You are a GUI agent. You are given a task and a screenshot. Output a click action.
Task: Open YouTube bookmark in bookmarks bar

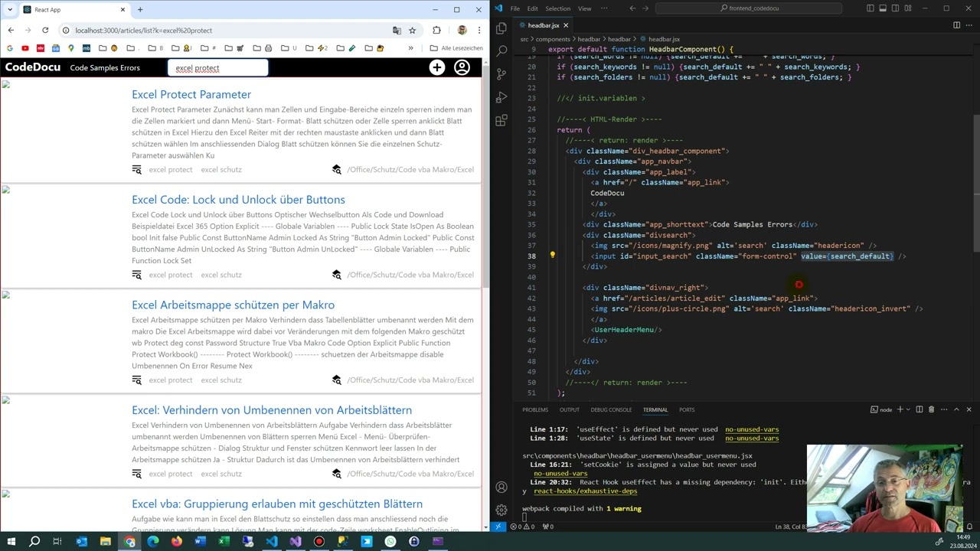coord(25,48)
